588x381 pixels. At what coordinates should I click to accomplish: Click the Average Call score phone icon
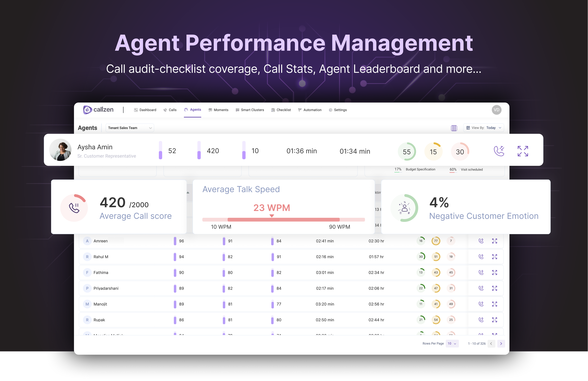(74, 208)
